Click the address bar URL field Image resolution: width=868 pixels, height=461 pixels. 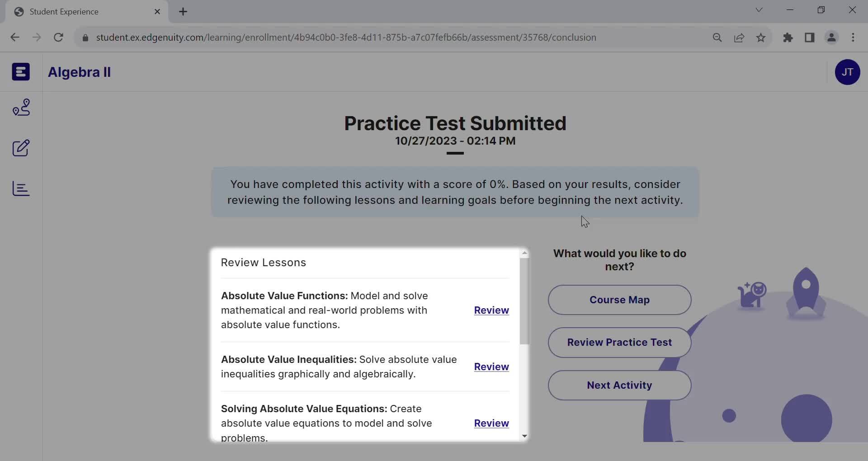point(346,38)
